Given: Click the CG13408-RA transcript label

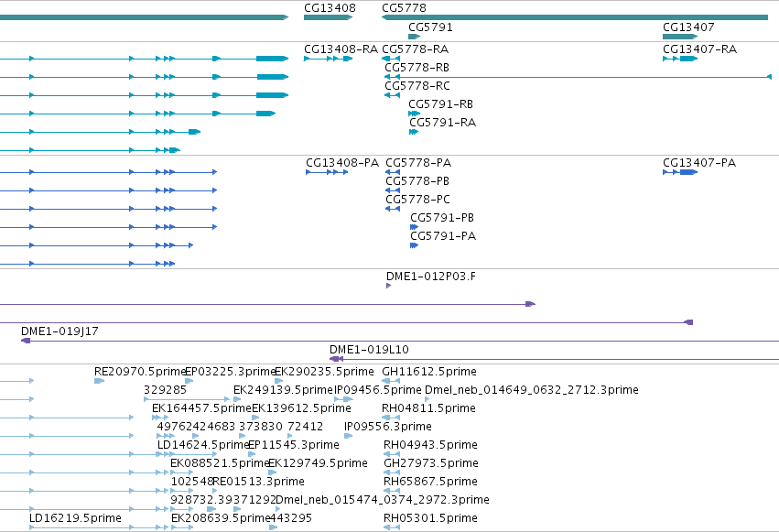Looking at the screenshot, I should click(341, 49).
